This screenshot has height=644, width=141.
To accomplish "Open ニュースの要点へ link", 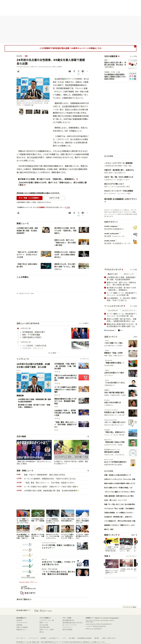I will 84,323.
